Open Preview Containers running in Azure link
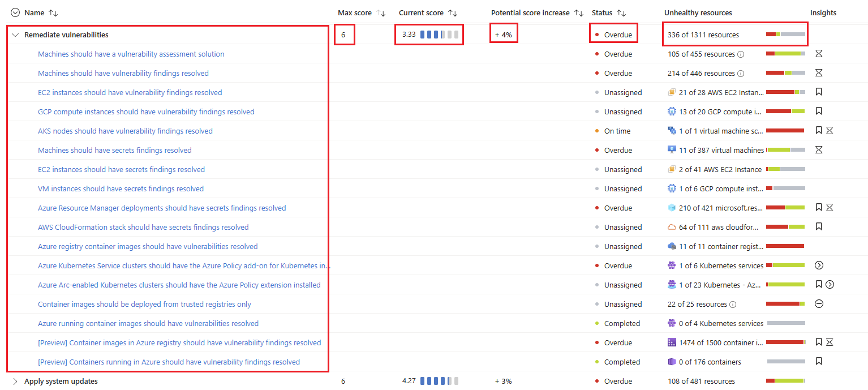The height and width of the screenshot is (390, 868). 169,362
